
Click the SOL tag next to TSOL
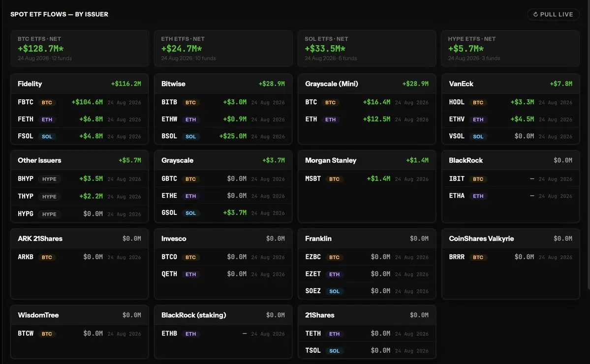[x=334, y=351]
